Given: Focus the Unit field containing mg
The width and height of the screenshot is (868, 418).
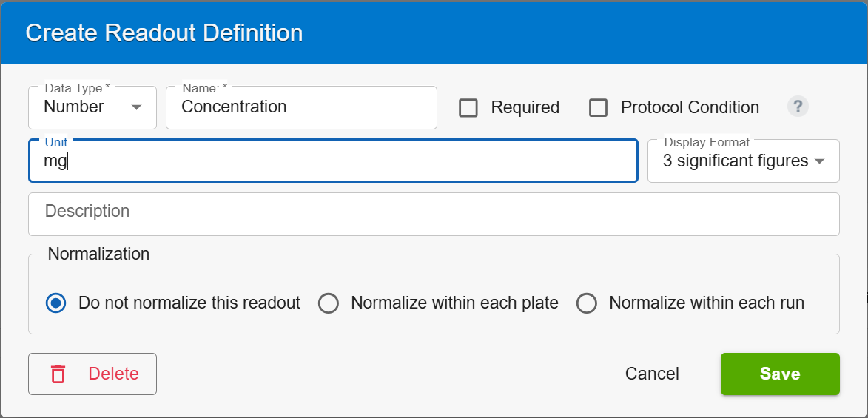Looking at the screenshot, I should point(333,161).
